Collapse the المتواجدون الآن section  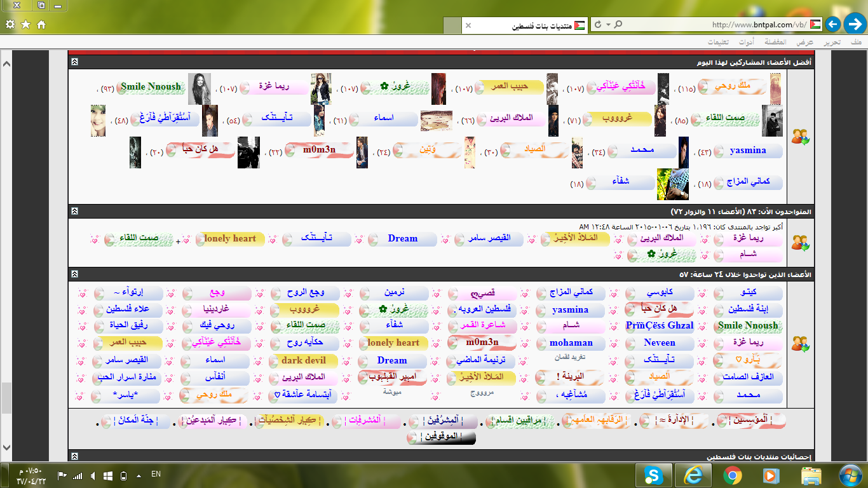tap(74, 210)
